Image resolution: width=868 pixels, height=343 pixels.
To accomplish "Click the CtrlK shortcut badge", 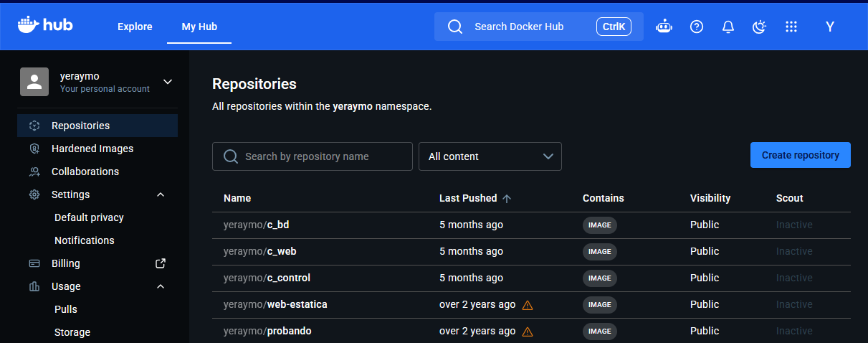I will (x=614, y=27).
